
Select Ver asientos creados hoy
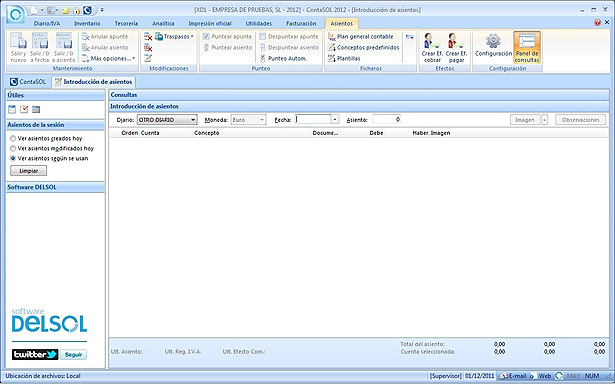(x=46, y=138)
